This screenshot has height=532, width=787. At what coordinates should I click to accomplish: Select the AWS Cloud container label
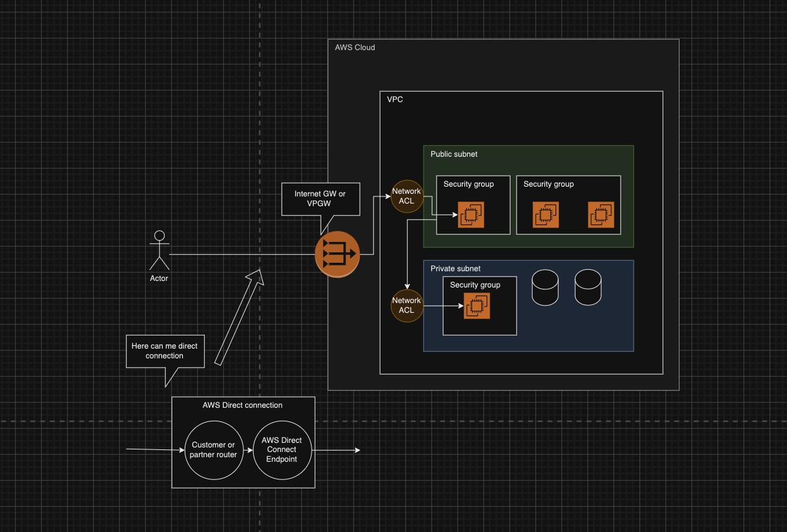click(x=354, y=47)
